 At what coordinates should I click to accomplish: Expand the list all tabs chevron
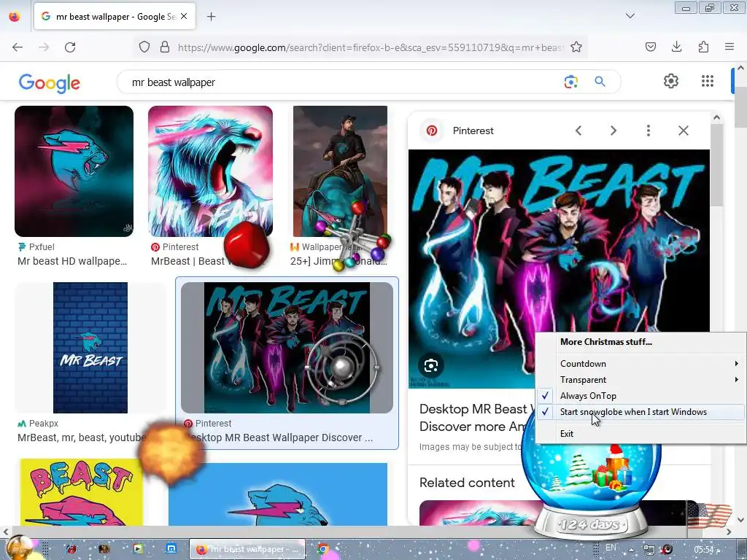point(630,16)
